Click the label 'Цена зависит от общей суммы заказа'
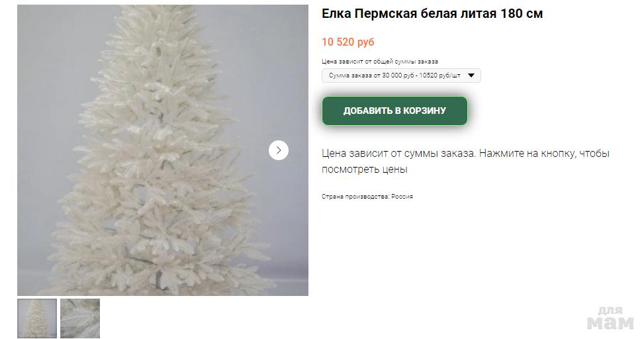The image size is (644, 339). tap(380, 62)
